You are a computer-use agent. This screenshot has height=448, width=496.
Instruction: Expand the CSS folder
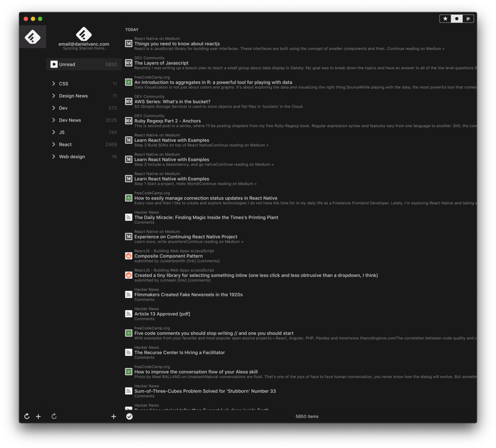coord(54,84)
